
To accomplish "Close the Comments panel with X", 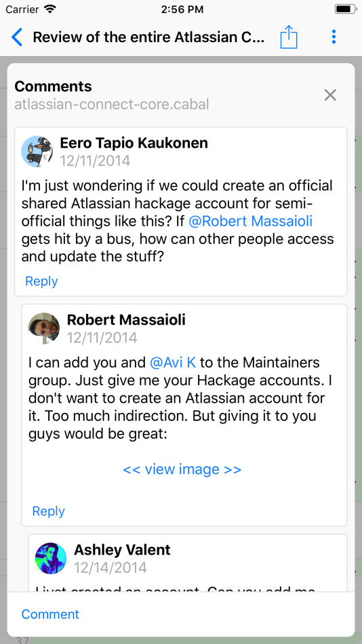I will click(330, 96).
